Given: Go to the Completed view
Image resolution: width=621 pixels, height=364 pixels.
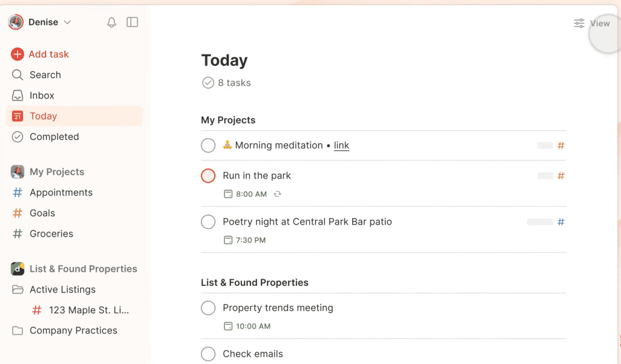Looking at the screenshot, I should coord(54,137).
